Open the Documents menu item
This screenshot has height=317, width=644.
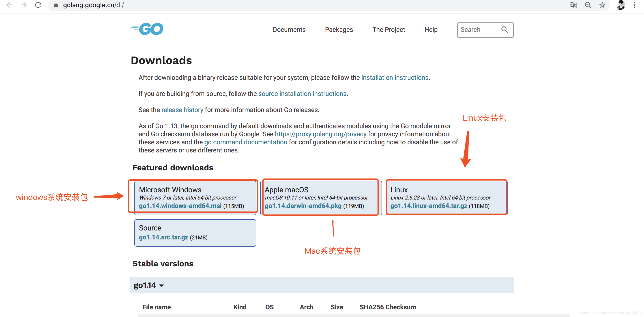coord(289,30)
